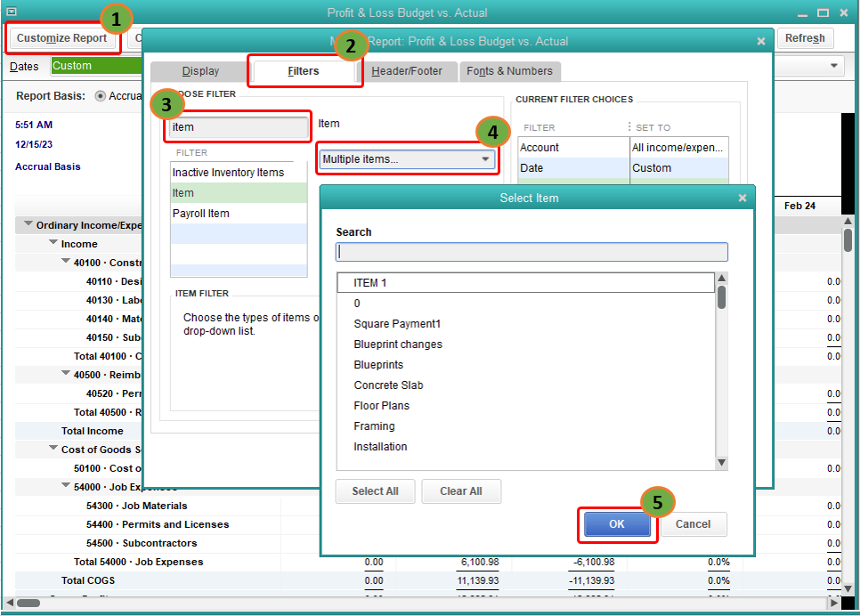The image size is (860, 616).
Task: Collapse the 54000 Job Expenses account
Action: 66,485
